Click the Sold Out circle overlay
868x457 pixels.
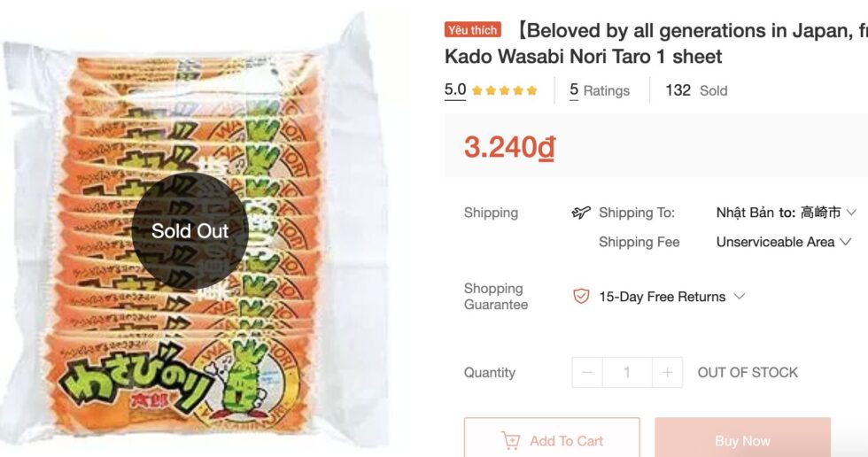click(x=190, y=230)
